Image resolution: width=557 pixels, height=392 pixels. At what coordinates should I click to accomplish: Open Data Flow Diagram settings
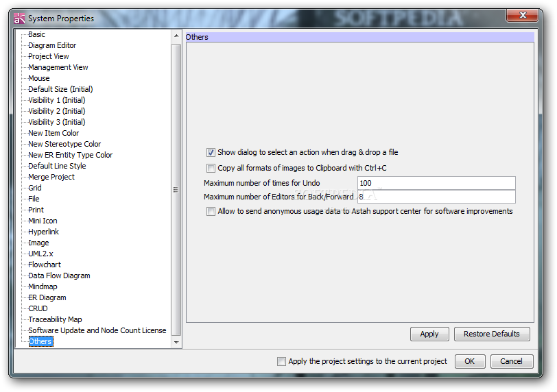[x=59, y=276]
